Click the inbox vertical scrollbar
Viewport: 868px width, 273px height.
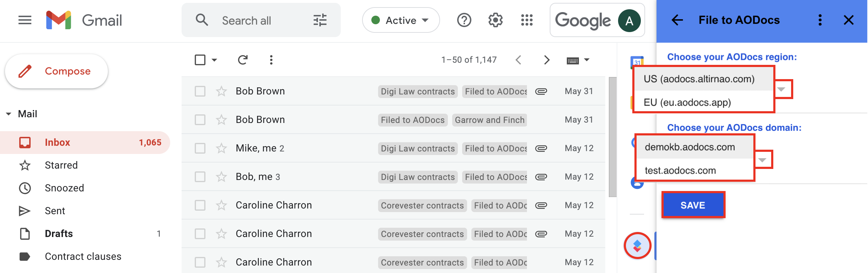tap(612, 137)
